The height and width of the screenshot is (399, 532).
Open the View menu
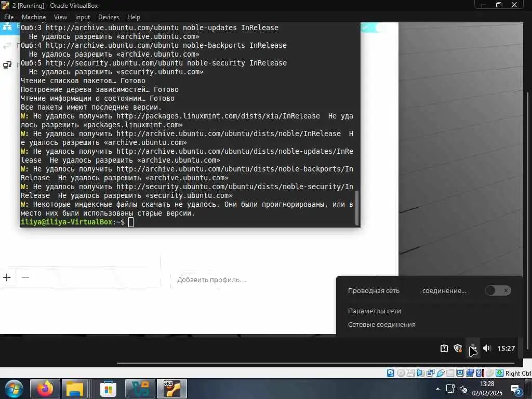(60, 17)
